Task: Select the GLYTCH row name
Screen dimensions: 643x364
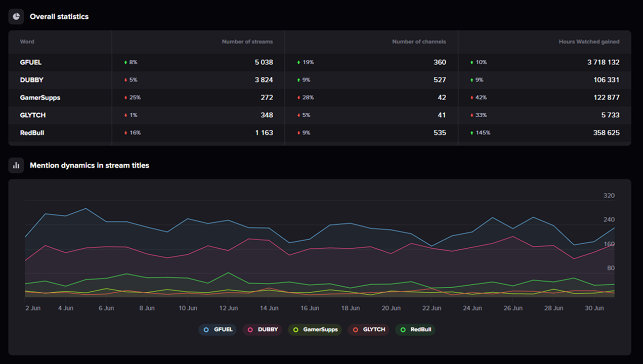Action: (x=32, y=115)
